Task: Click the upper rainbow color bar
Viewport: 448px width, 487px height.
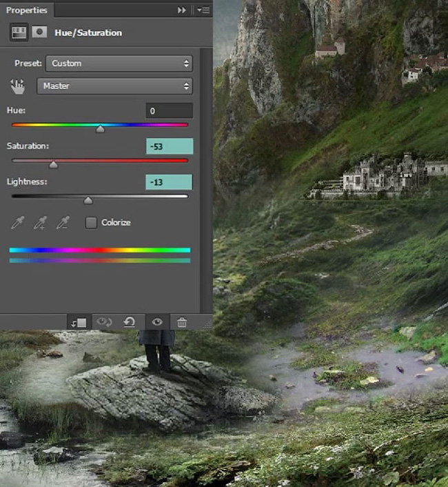Action: [x=100, y=250]
